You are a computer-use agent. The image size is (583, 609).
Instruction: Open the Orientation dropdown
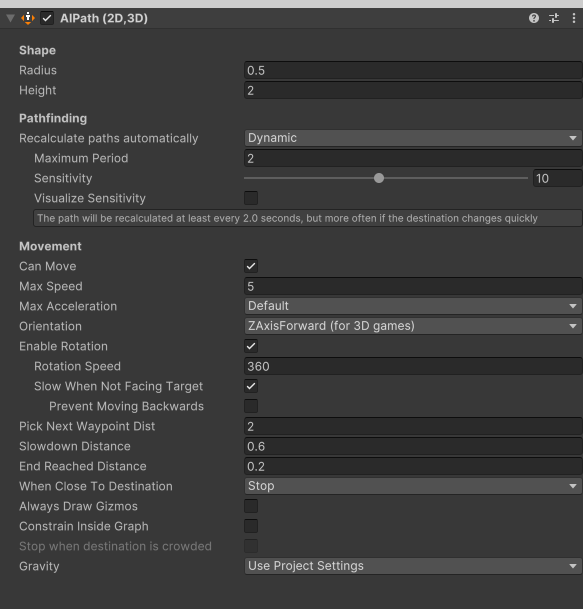coord(413,326)
